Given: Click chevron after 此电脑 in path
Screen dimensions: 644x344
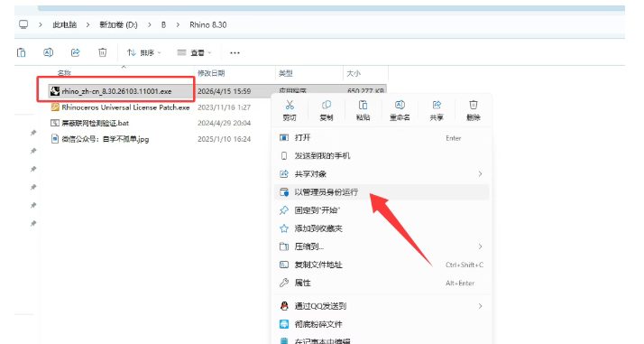Looking at the screenshot, I should coord(87,25).
